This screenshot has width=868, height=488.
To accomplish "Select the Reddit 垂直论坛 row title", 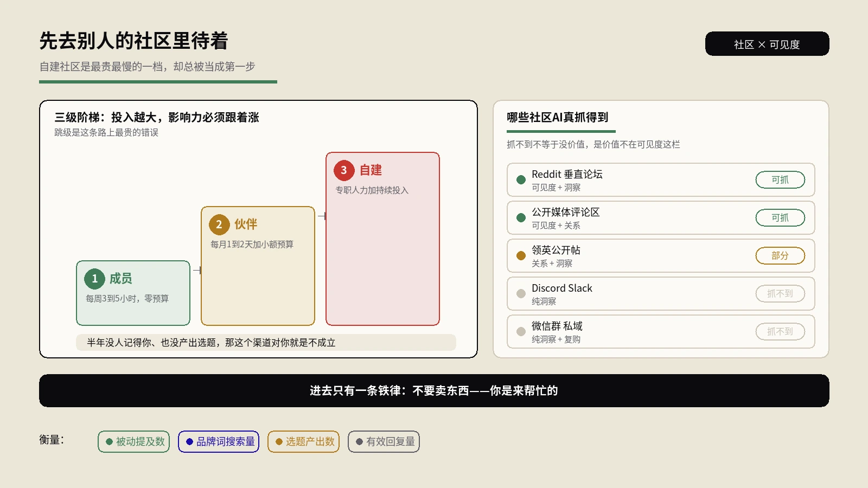I will (567, 174).
